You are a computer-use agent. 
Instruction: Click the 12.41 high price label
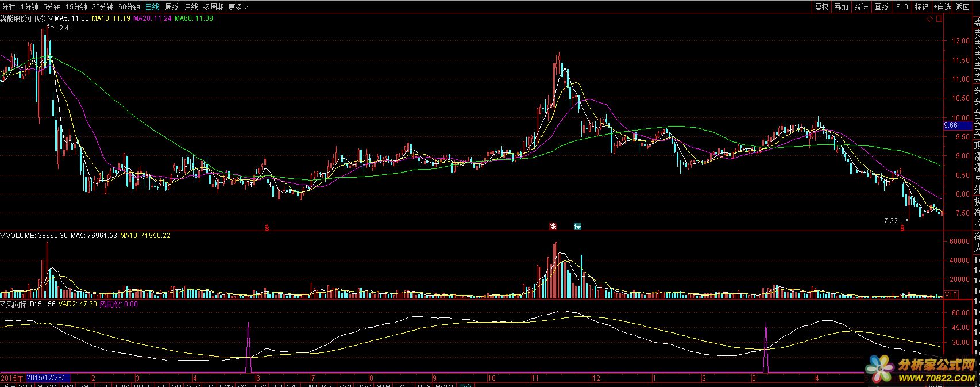click(64, 28)
